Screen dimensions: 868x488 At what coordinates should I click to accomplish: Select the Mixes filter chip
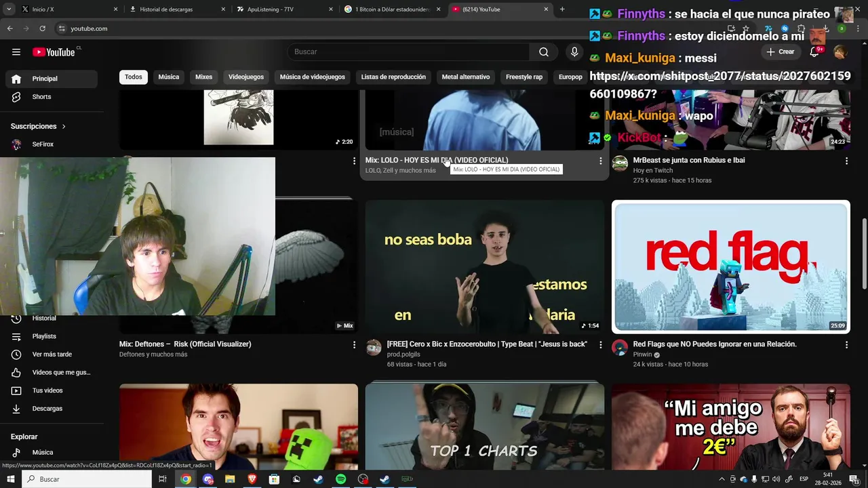pos(203,77)
